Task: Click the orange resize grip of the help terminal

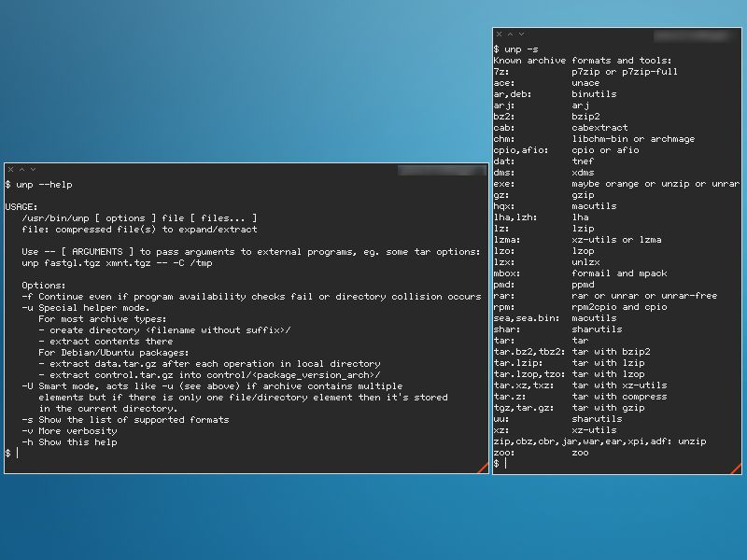Action: (483, 469)
